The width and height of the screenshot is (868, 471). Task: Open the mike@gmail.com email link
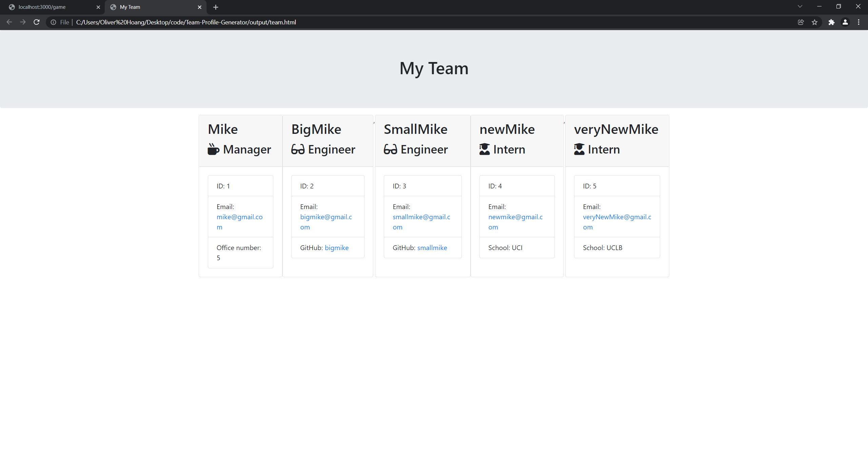[x=239, y=217]
